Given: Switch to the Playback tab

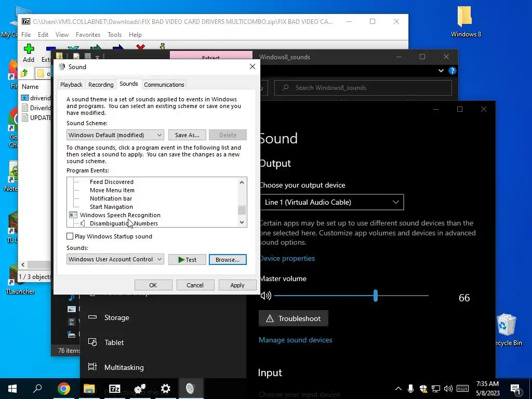Looking at the screenshot, I should 71,85.
